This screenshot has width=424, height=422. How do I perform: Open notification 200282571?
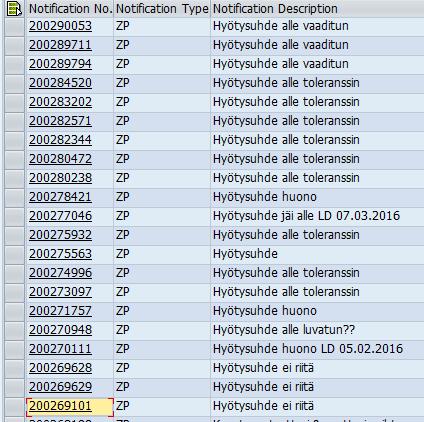[x=60, y=121]
